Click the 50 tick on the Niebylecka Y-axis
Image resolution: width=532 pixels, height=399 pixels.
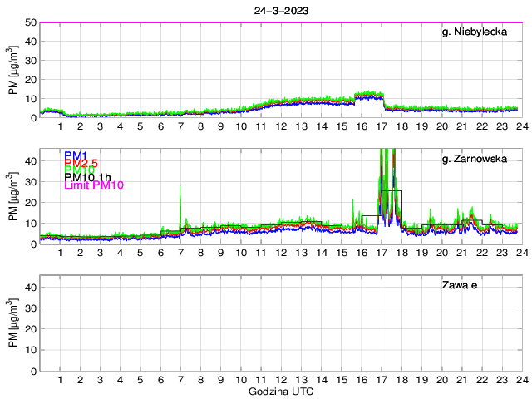[29, 22]
